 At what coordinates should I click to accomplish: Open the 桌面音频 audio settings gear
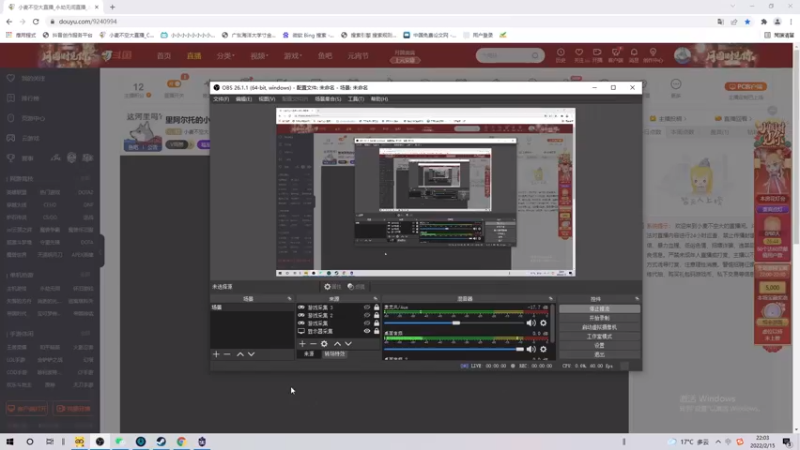pos(543,349)
